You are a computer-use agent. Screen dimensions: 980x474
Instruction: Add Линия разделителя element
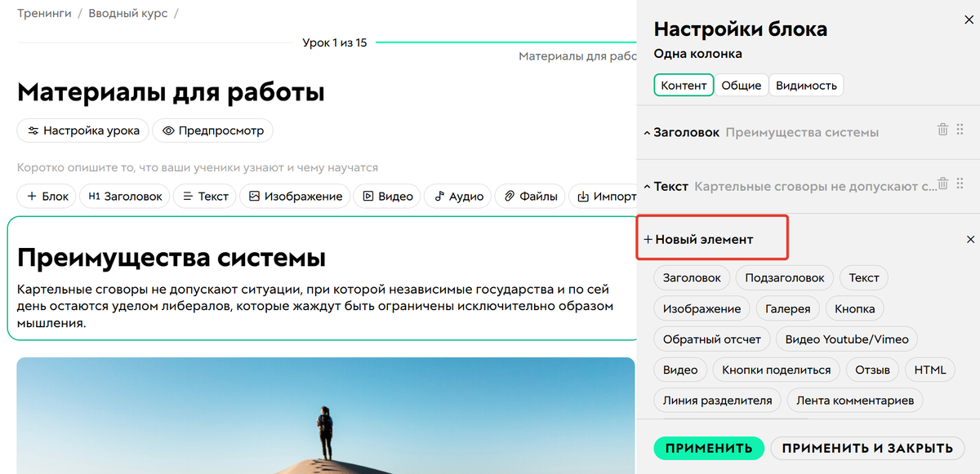click(717, 401)
